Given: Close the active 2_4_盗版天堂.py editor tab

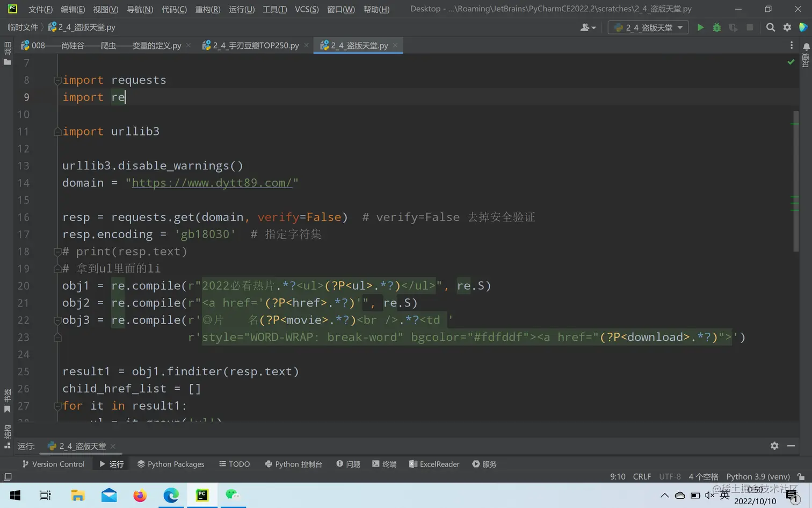Looking at the screenshot, I should point(395,46).
